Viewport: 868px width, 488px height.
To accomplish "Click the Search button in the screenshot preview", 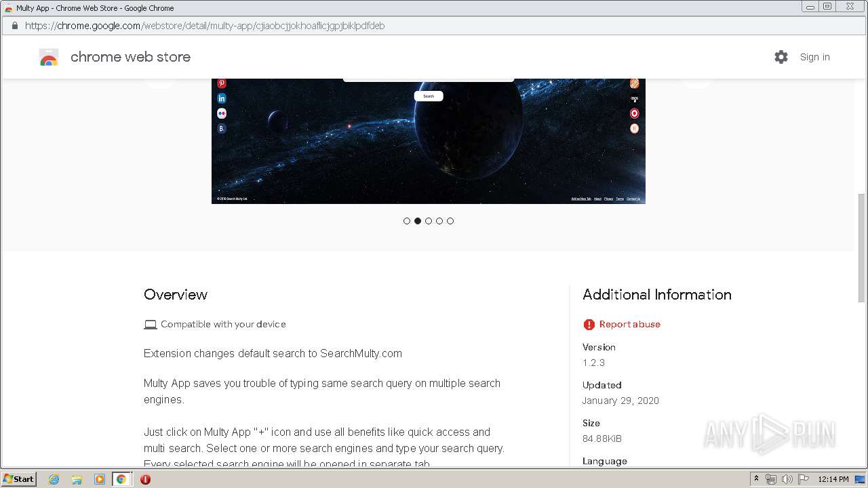I will coord(429,96).
